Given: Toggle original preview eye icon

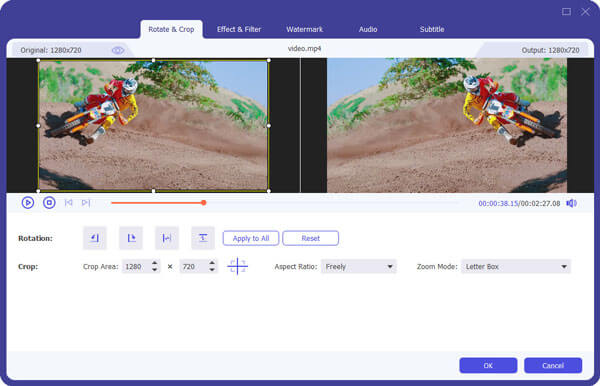Looking at the screenshot, I should click(x=117, y=50).
